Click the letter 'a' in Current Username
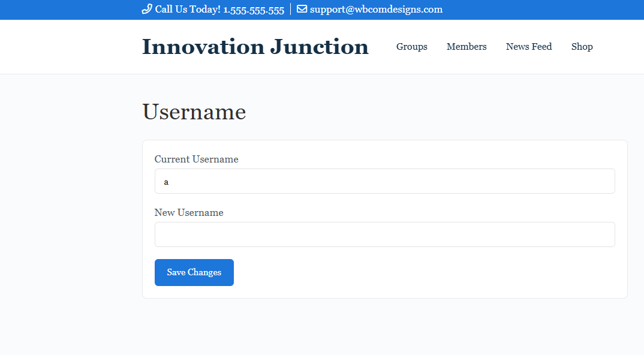This screenshot has width=644, height=355. pos(166,182)
